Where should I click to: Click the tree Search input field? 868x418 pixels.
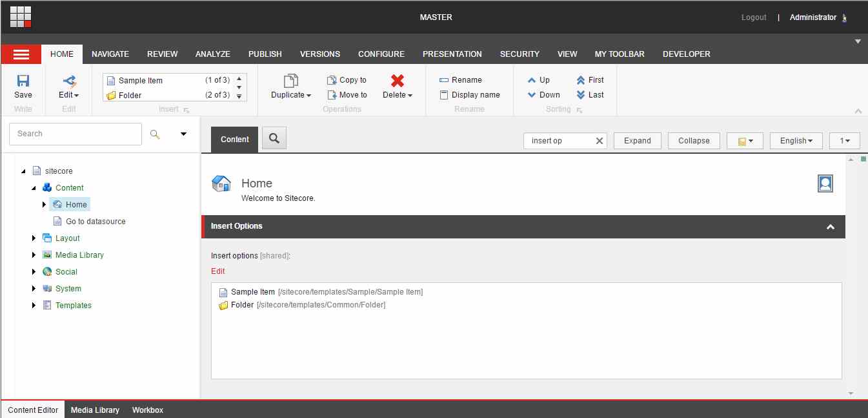click(76, 134)
